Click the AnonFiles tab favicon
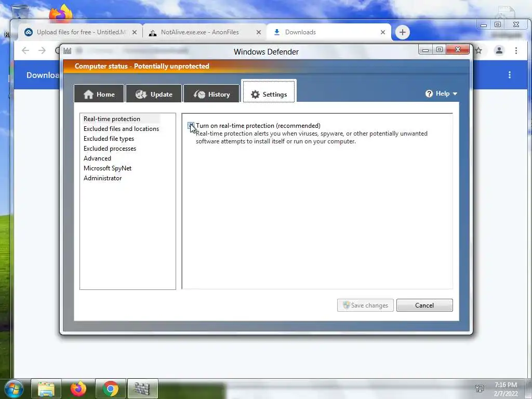Image resolution: width=532 pixels, height=399 pixels. [153, 33]
